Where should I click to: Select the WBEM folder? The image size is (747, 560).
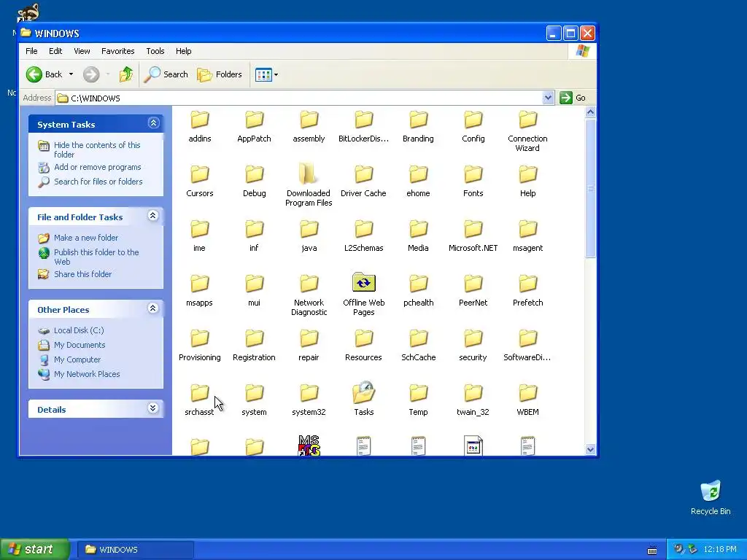pos(528,400)
